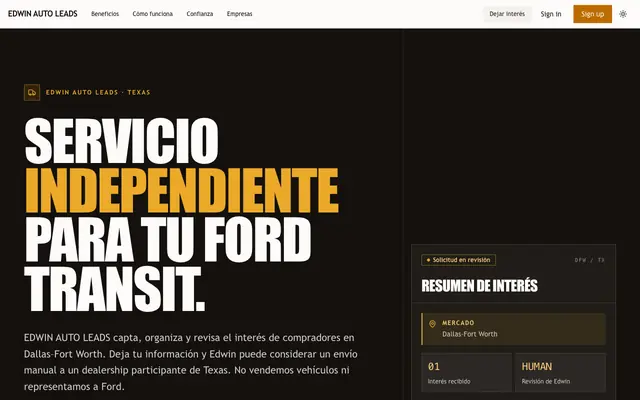Click the yellow INDEPENDIENTE headline word
The image size is (640, 400).
click(182, 191)
